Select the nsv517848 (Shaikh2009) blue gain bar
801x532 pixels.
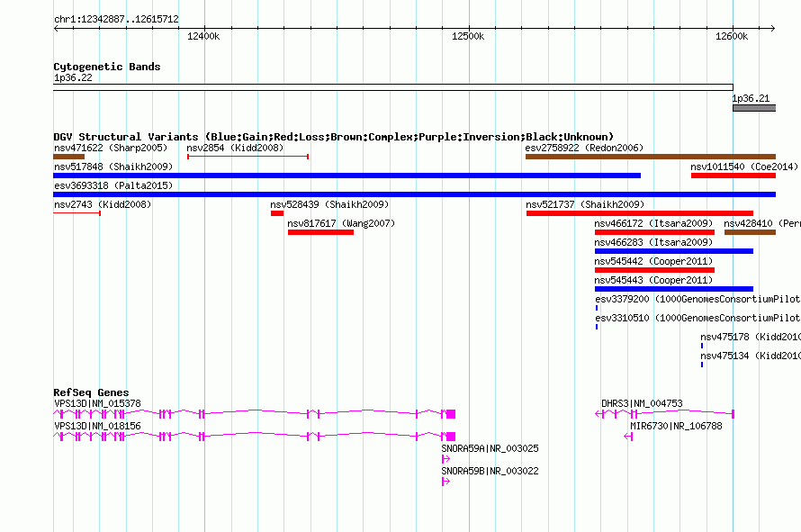click(x=346, y=176)
